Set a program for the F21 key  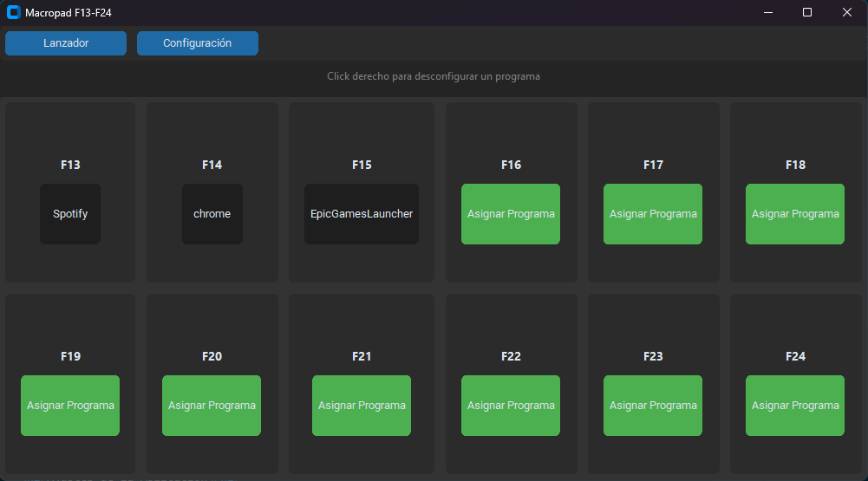click(362, 406)
